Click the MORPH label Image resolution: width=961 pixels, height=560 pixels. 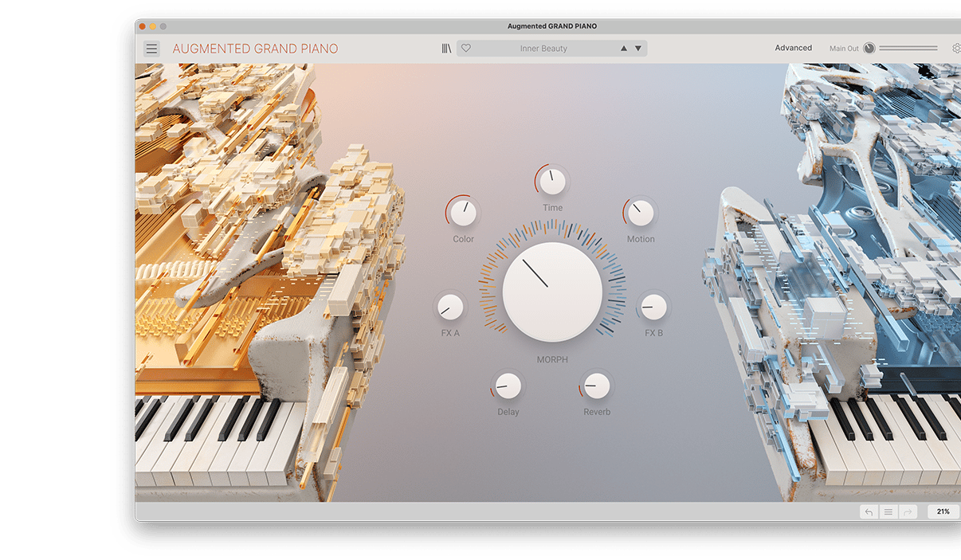pos(552,360)
